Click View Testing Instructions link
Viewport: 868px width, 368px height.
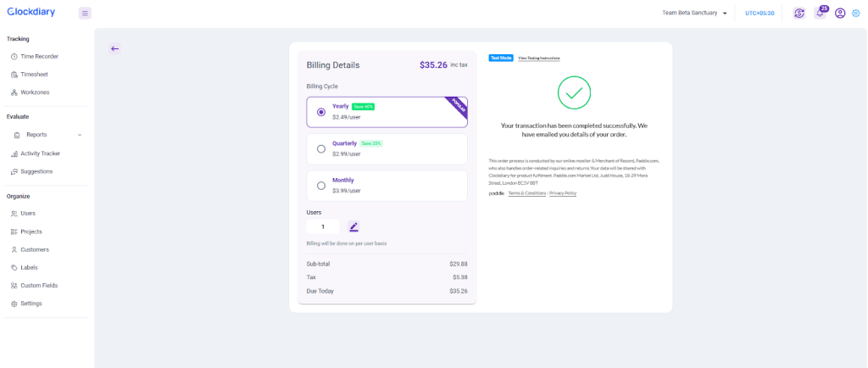click(538, 58)
